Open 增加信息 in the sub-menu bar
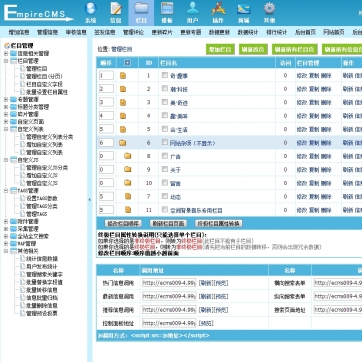 19,32
